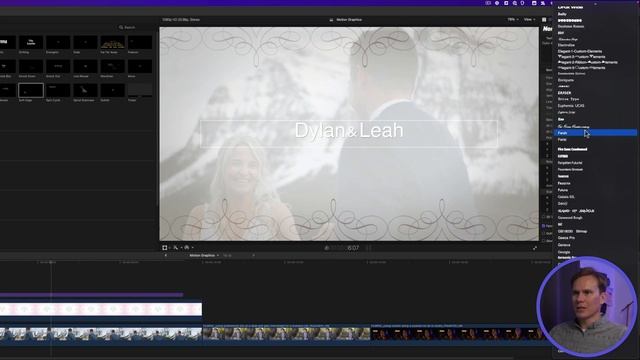Select the Fade title thumbnail
The width and height of the screenshot is (640, 360).
pyautogui.click(x=85, y=42)
